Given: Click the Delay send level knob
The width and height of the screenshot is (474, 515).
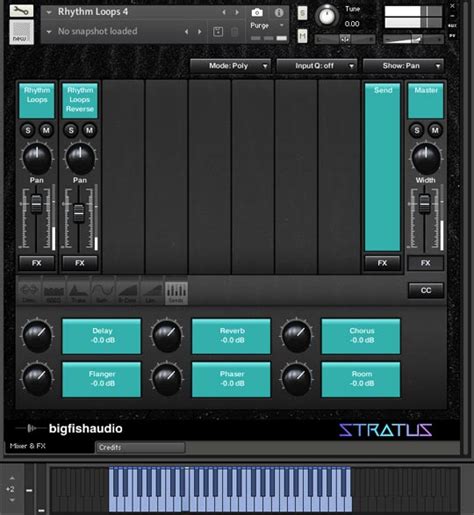Looking at the screenshot, I should pos(37,336).
